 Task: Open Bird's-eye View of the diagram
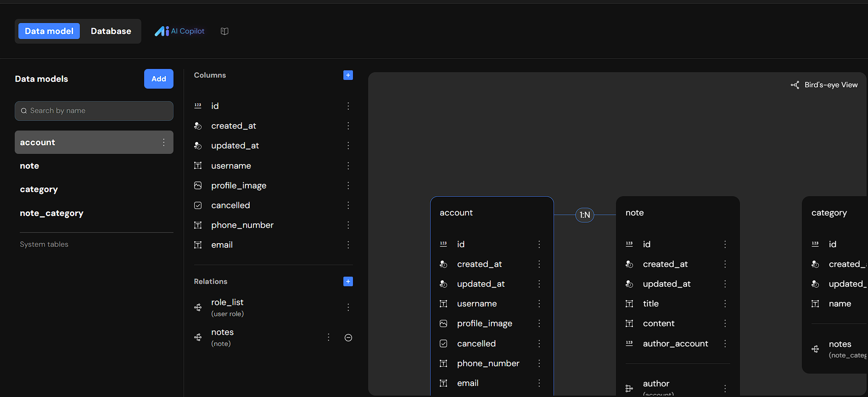824,85
